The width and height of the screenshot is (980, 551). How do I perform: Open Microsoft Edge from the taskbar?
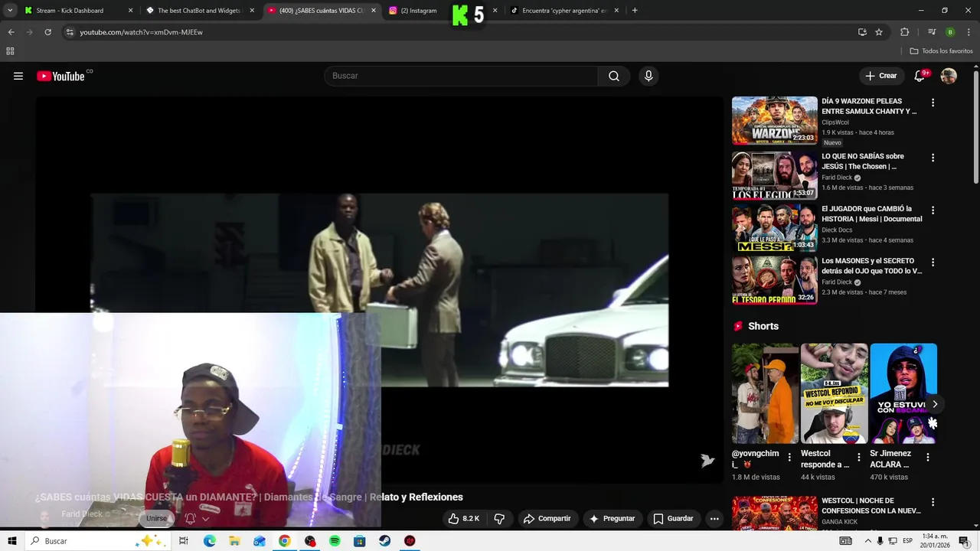[210, 541]
